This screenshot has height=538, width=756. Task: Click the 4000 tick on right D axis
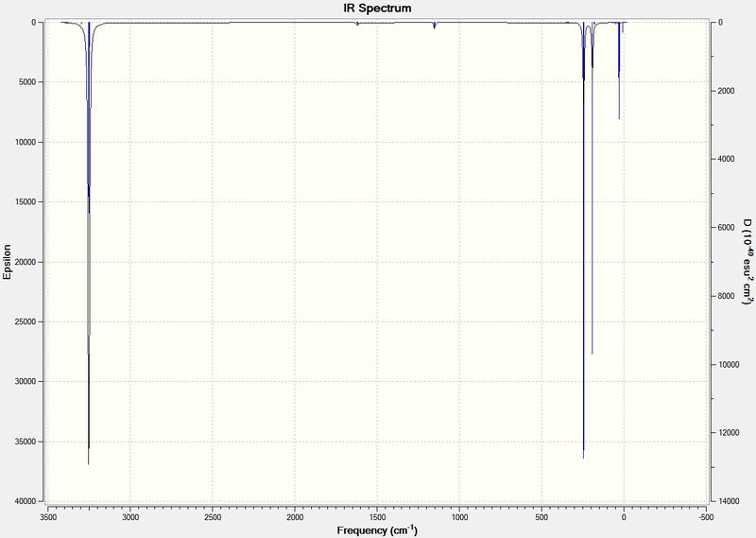tap(726, 159)
